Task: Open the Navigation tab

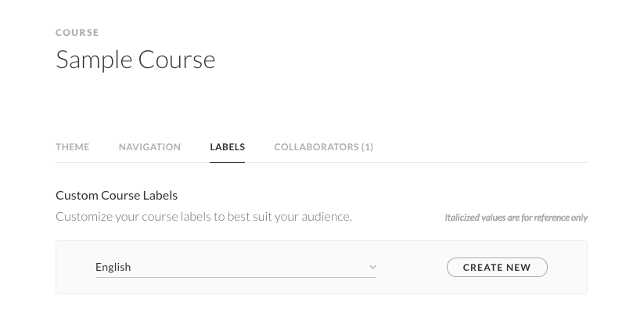Action: [149, 147]
